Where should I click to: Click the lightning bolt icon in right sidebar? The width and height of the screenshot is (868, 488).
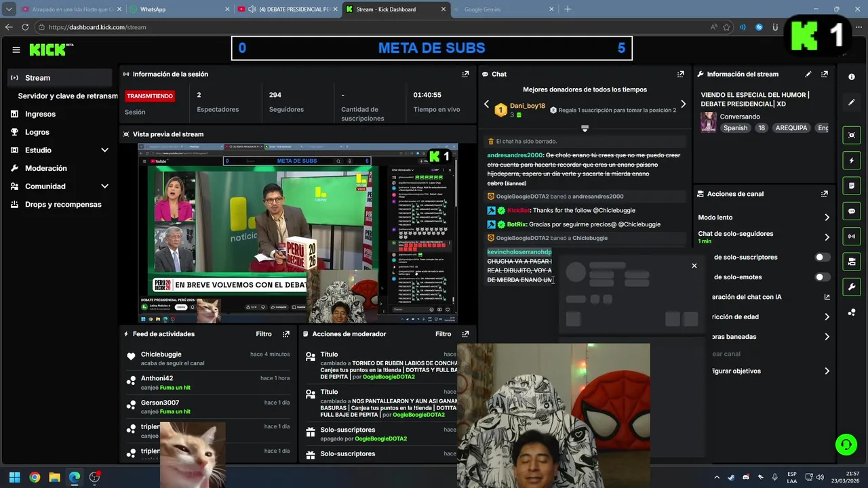[x=852, y=161]
